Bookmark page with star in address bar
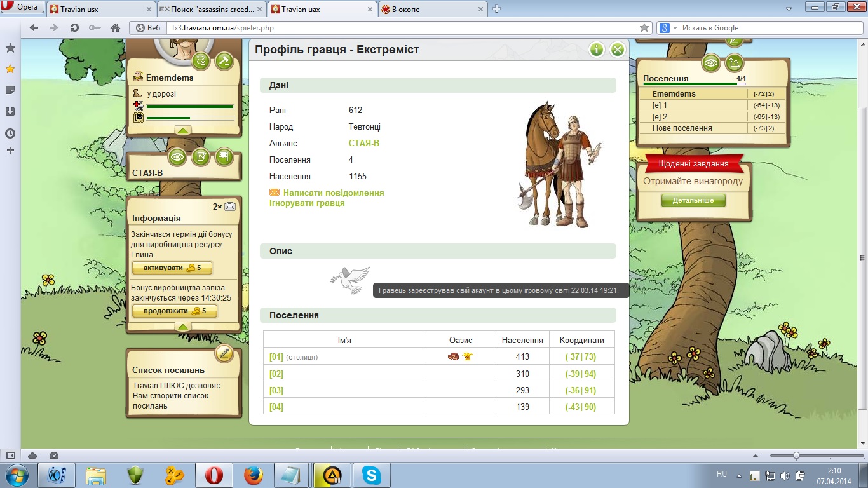The height and width of the screenshot is (488, 868). pyautogui.click(x=644, y=28)
